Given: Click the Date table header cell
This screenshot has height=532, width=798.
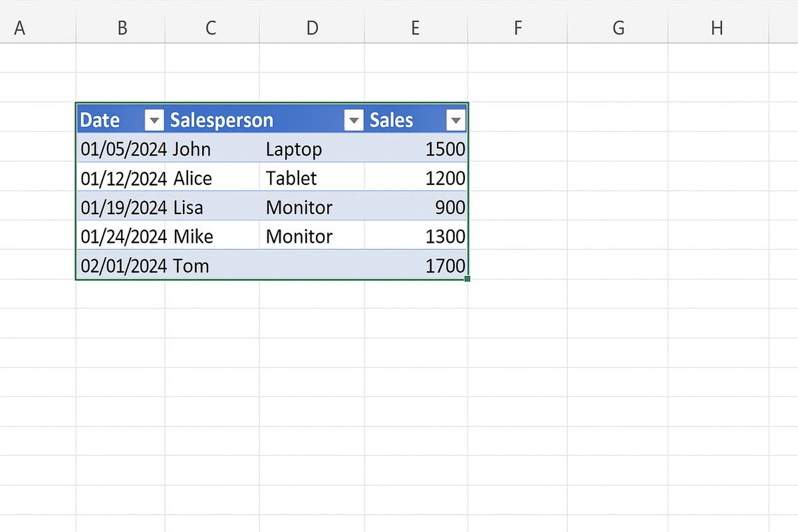Looking at the screenshot, I should pos(121,120).
